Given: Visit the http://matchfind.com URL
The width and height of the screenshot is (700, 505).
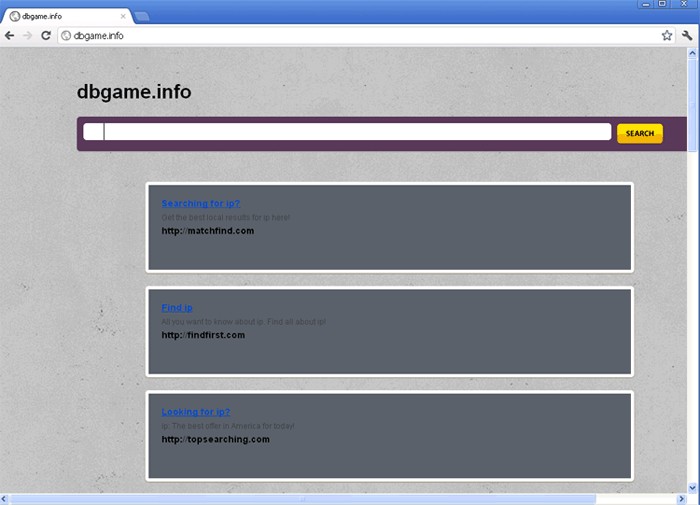Looking at the screenshot, I should (208, 231).
